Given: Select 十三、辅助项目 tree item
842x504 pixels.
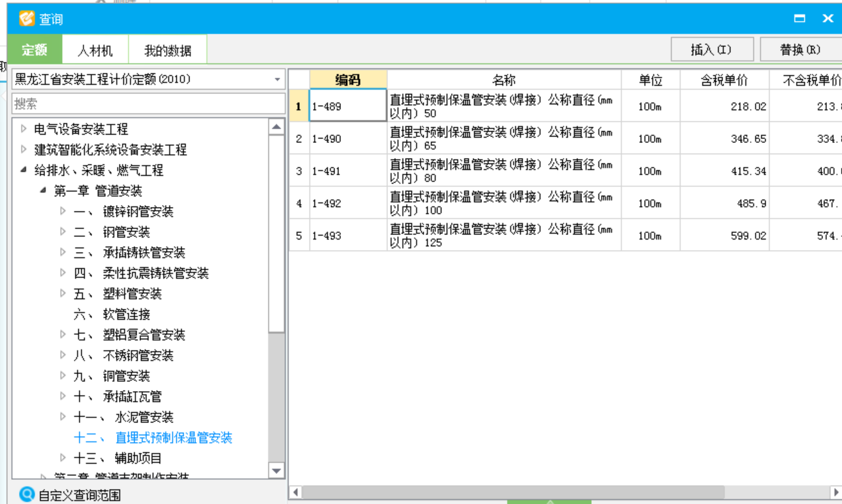Looking at the screenshot, I should tap(118, 458).
